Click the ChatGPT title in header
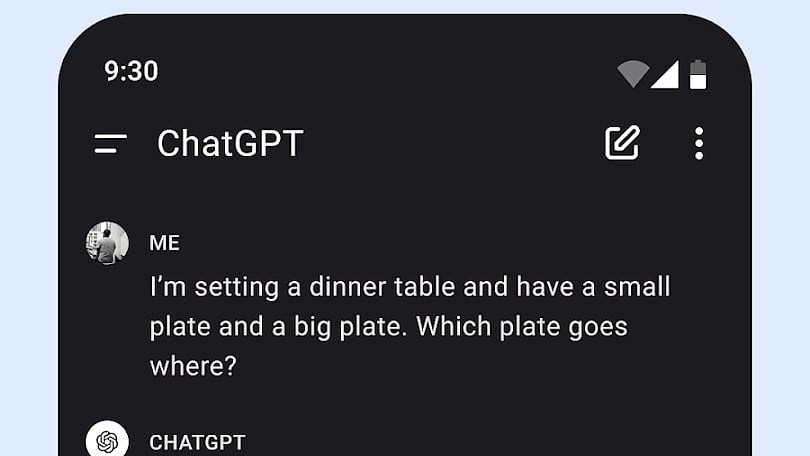 click(230, 143)
